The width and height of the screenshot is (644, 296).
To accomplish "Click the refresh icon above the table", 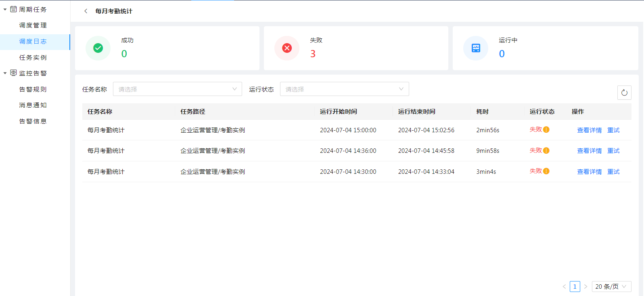I will (624, 93).
